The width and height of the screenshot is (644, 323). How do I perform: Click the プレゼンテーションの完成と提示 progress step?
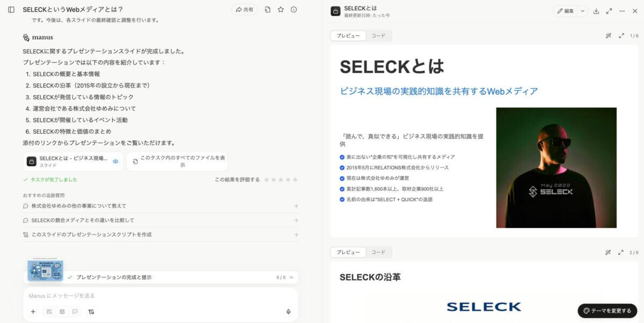pos(114,277)
